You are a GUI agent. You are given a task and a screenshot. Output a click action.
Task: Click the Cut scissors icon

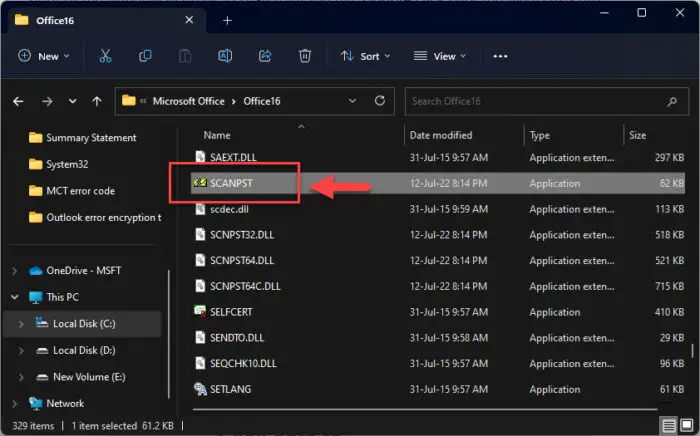[105, 56]
